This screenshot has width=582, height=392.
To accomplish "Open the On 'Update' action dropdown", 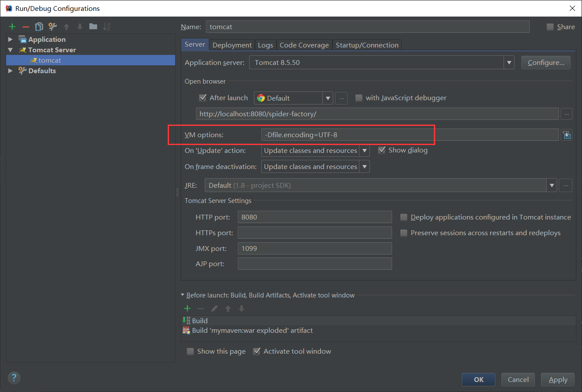I will [x=364, y=150].
